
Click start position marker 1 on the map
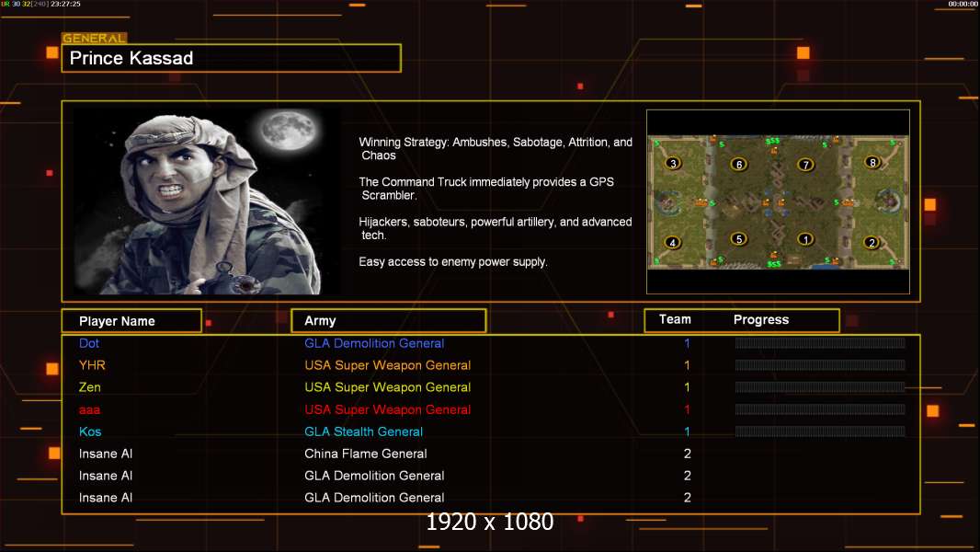click(x=805, y=239)
